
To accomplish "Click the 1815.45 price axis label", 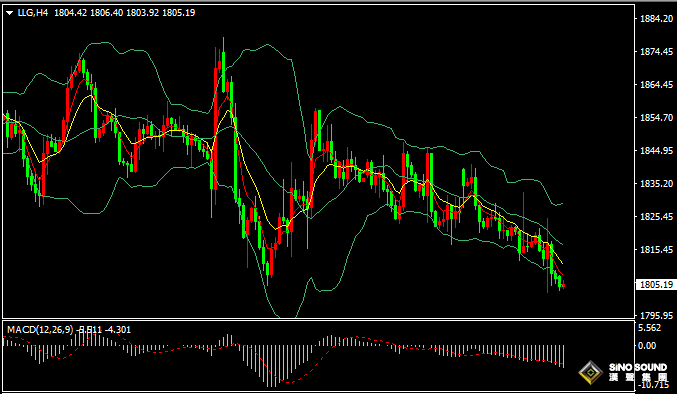I will coord(657,250).
